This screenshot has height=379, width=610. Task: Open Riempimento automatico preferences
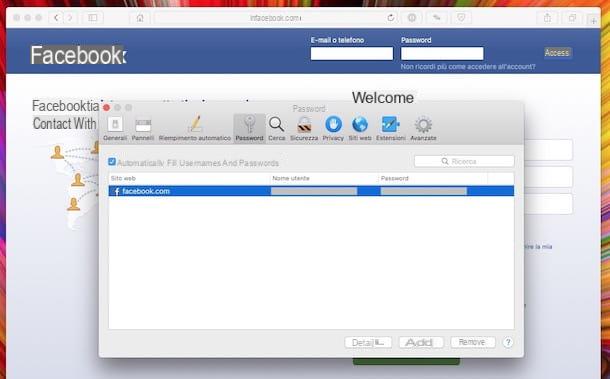point(195,128)
